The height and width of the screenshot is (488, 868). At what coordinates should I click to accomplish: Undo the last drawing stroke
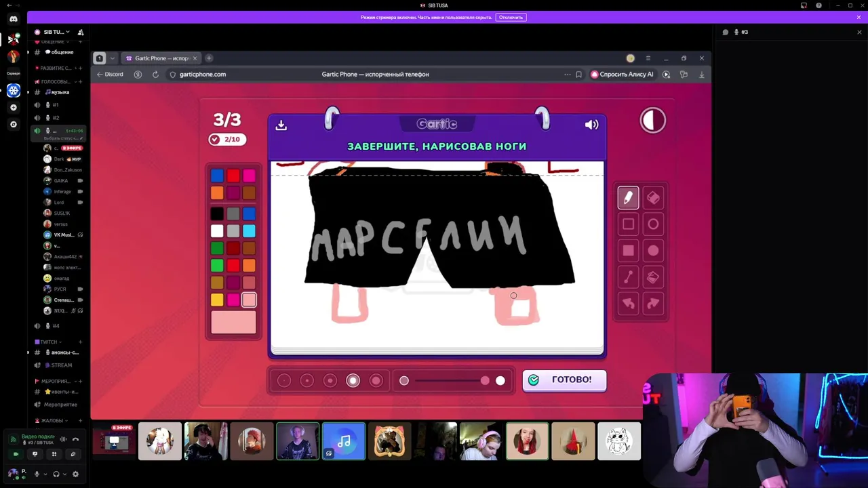[628, 304]
